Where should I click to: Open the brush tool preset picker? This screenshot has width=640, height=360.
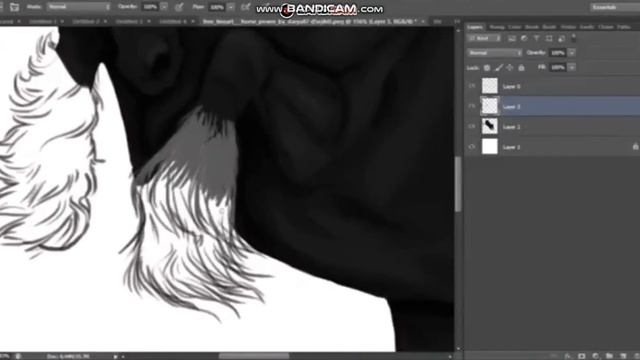(x=14, y=7)
